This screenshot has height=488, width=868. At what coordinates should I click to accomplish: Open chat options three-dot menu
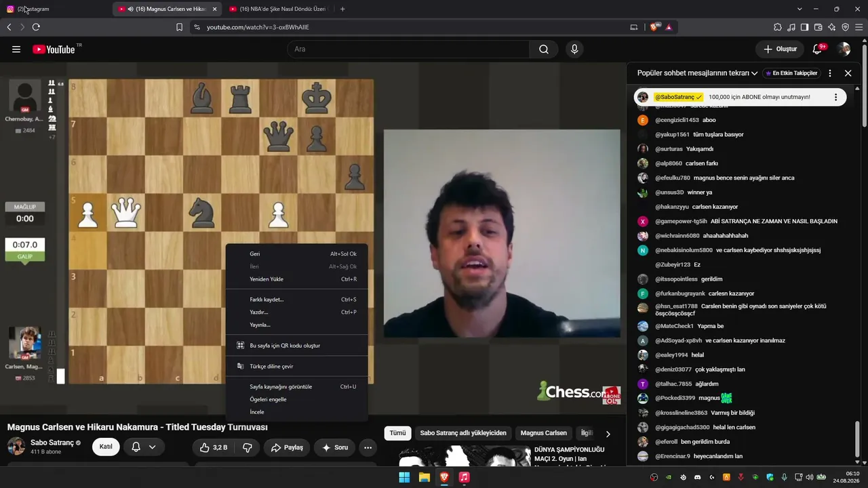pyautogui.click(x=830, y=73)
